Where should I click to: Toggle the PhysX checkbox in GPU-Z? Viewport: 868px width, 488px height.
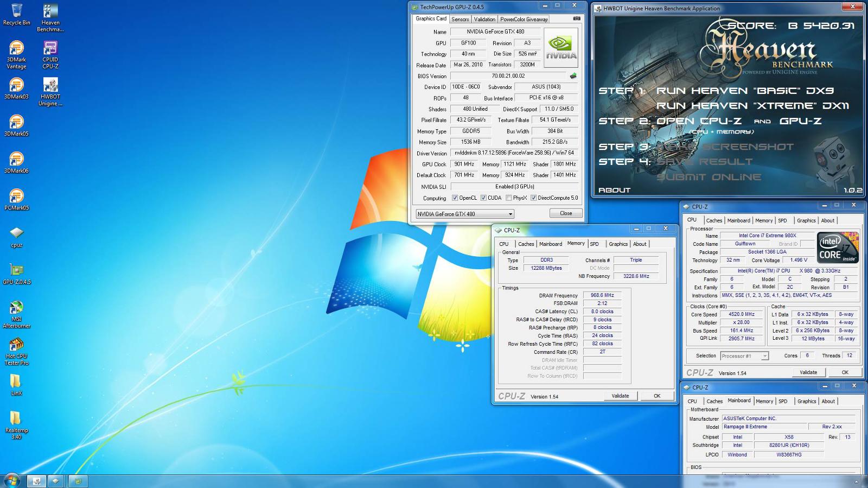508,198
